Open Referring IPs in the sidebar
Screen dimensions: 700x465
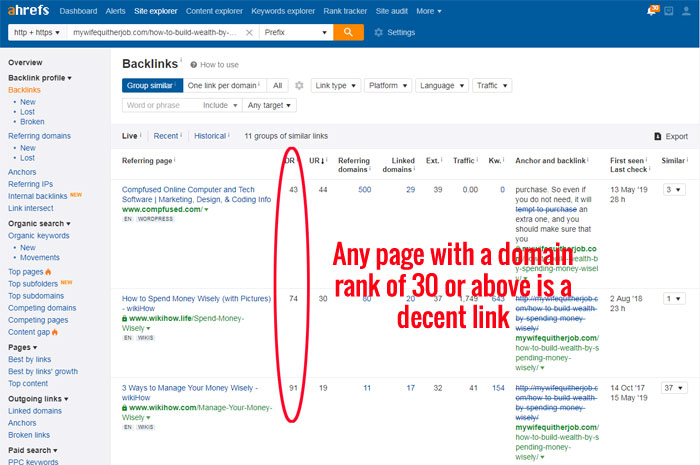pos(30,184)
